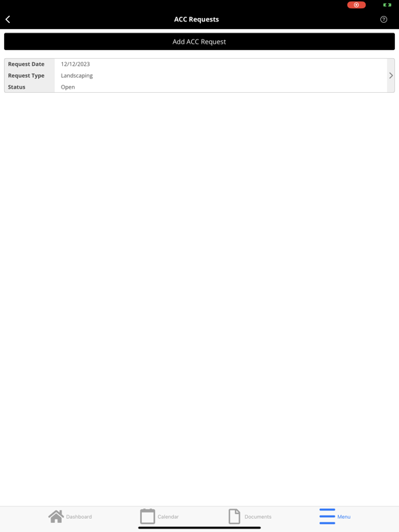Tap the Open status value

click(68, 87)
